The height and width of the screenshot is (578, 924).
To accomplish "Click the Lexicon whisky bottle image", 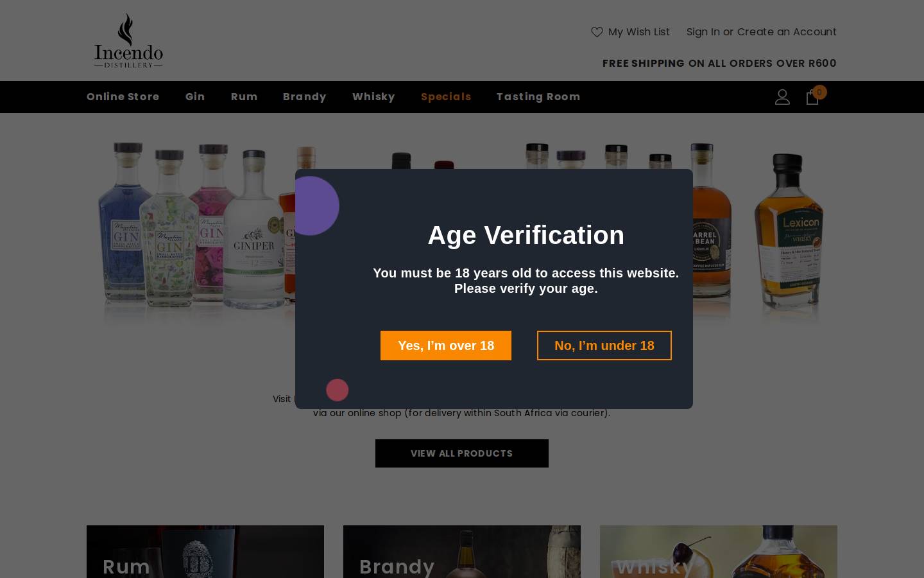I will pyautogui.click(x=789, y=231).
